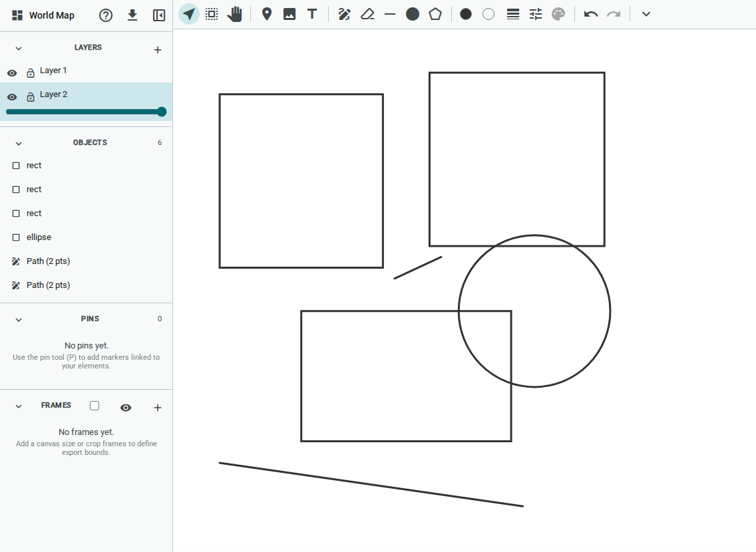The width and height of the screenshot is (756, 552).
Task: Open the World Map dashboard icon
Action: click(17, 15)
